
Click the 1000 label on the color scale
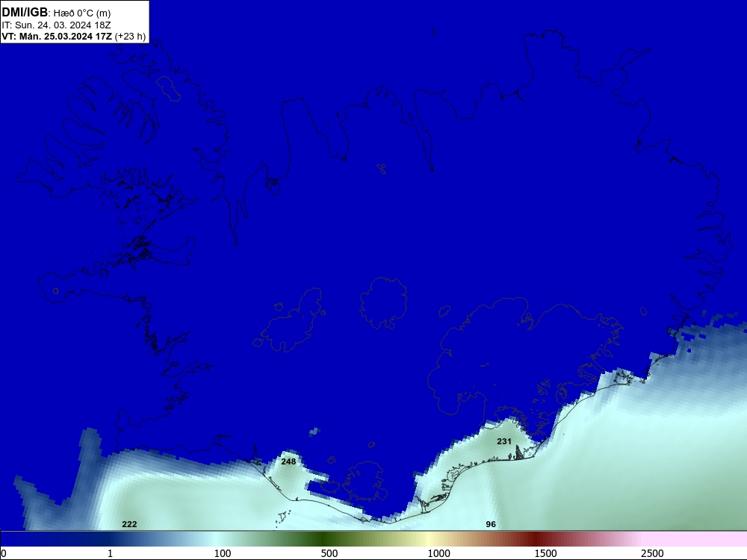tap(438, 553)
